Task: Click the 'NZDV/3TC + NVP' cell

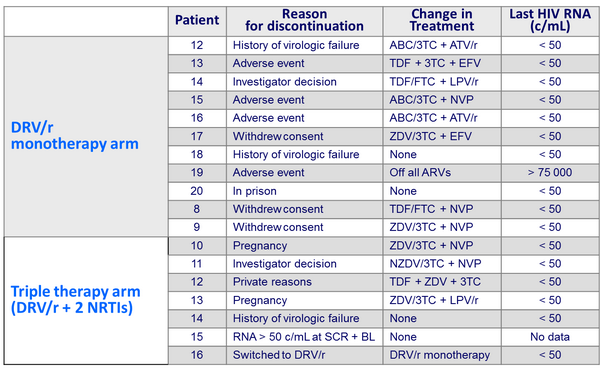Action: 435,264
